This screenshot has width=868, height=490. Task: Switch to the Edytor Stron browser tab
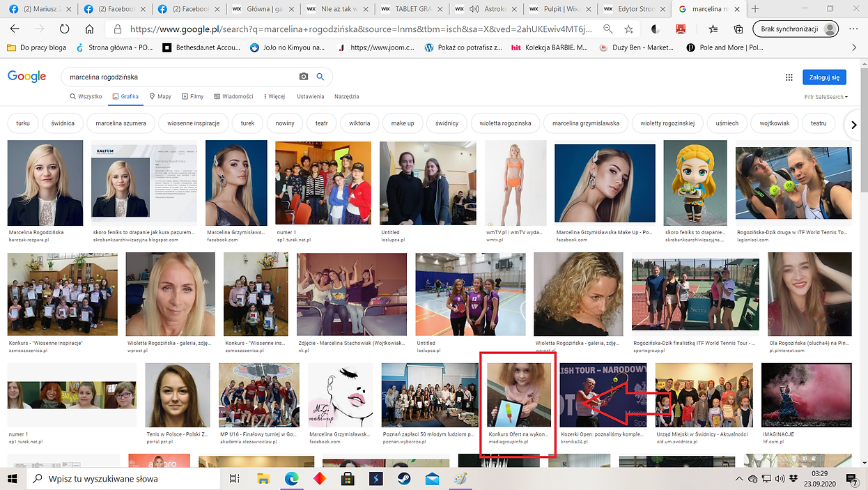[633, 9]
